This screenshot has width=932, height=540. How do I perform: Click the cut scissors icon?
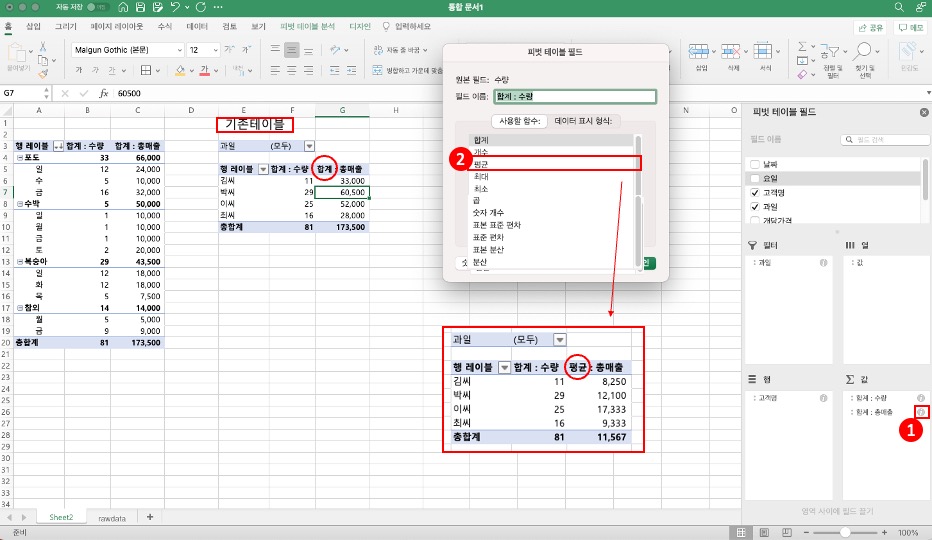coord(43,46)
